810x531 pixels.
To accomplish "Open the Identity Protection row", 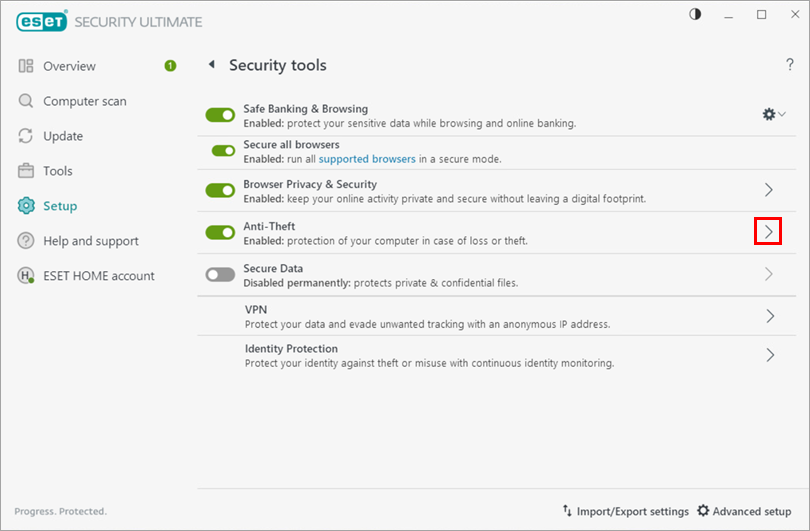I will [x=500, y=355].
